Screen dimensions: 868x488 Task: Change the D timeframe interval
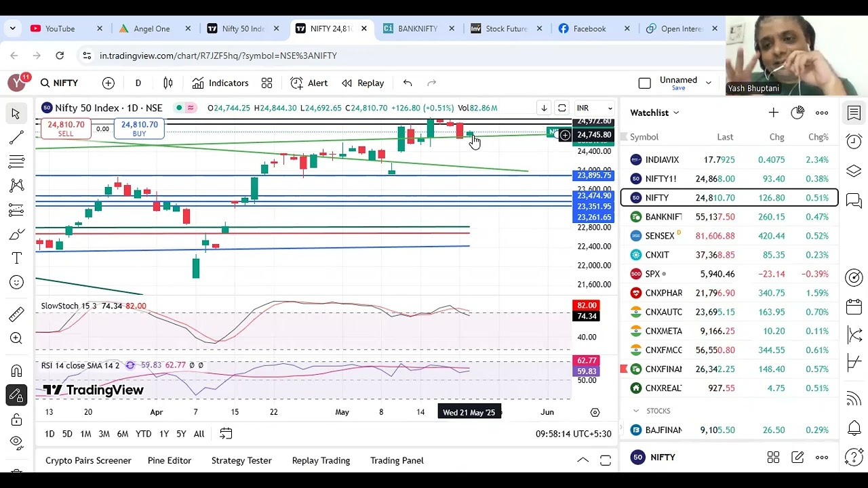tap(138, 83)
